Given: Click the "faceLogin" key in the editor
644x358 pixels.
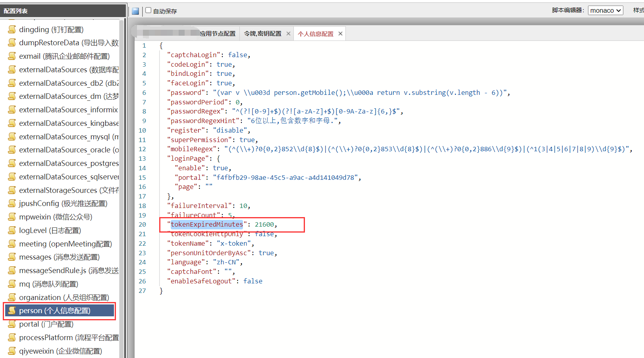Looking at the screenshot, I should click(x=188, y=83).
